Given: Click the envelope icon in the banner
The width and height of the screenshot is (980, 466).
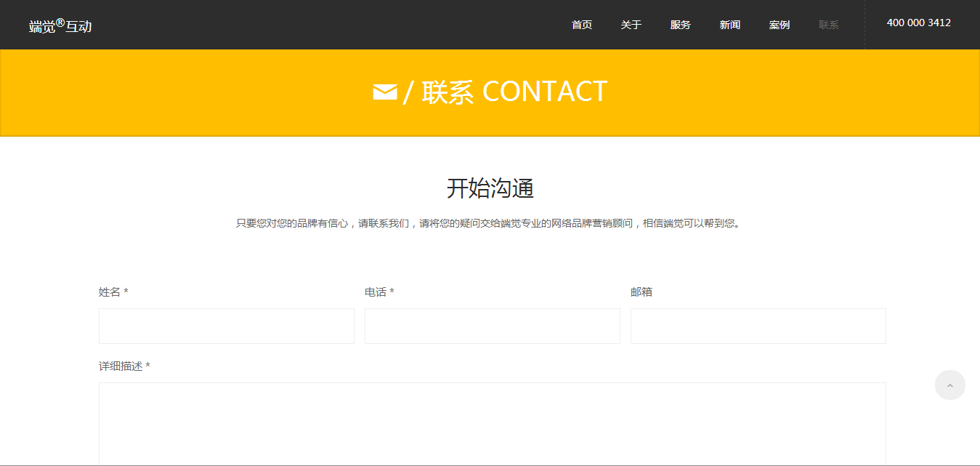Looking at the screenshot, I should point(385,92).
